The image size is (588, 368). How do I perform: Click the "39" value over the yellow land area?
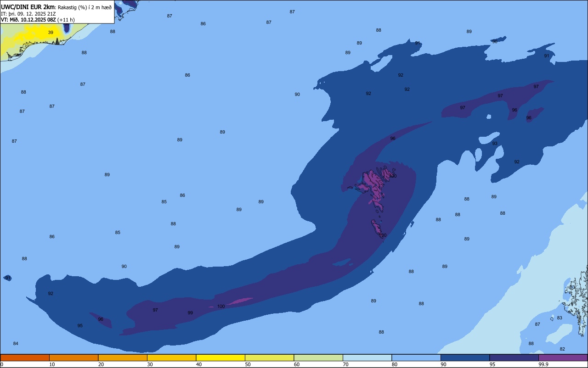[x=51, y=33]
